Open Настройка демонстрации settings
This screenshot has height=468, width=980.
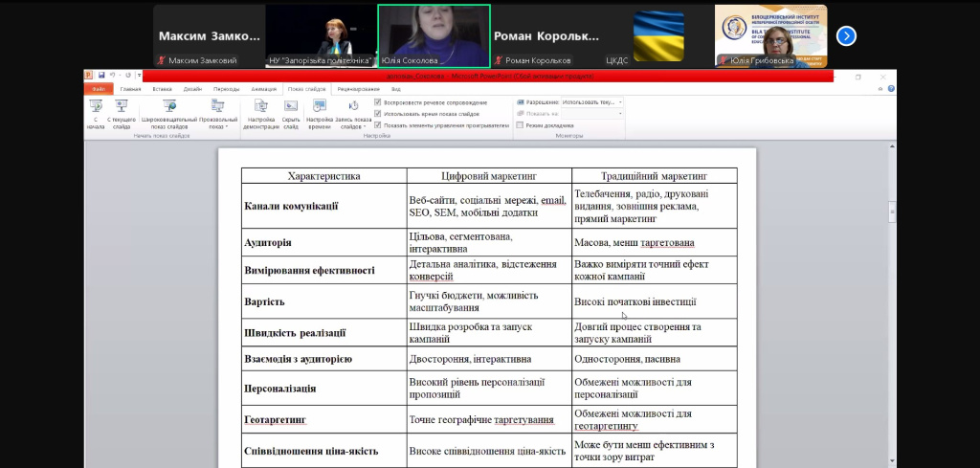(x=261, y=114)
